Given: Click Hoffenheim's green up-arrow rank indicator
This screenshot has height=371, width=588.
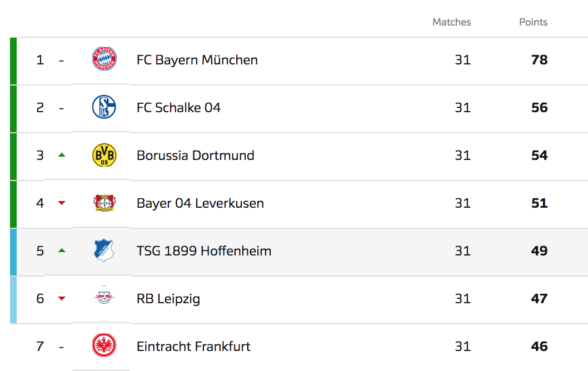Looking at the screenshot, I should [62, 250].
